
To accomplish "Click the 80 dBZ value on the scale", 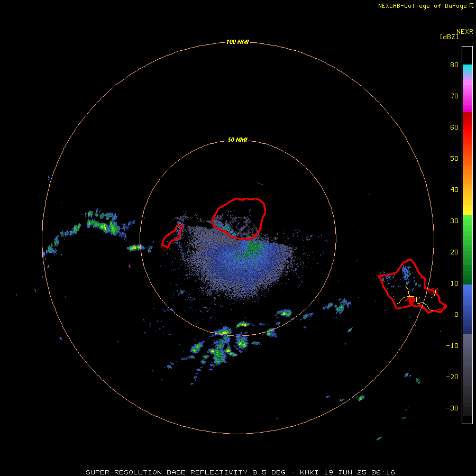I will click(x=454, y=65).
